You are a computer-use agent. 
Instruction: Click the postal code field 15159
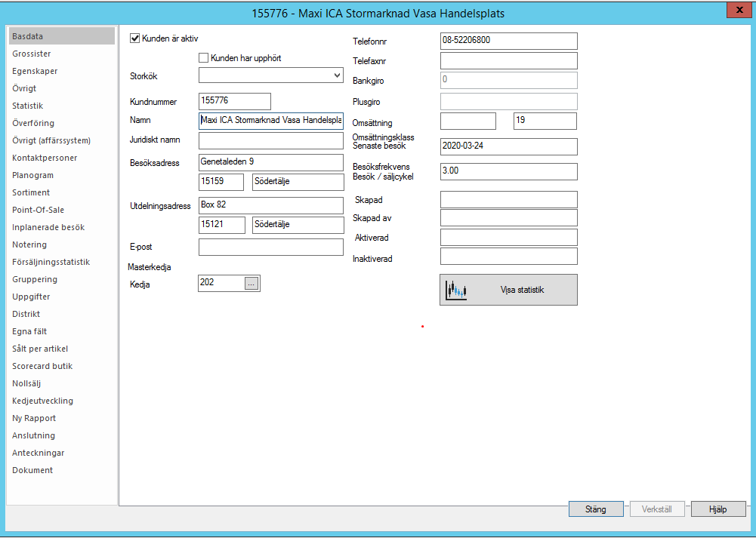pos(221,182)
